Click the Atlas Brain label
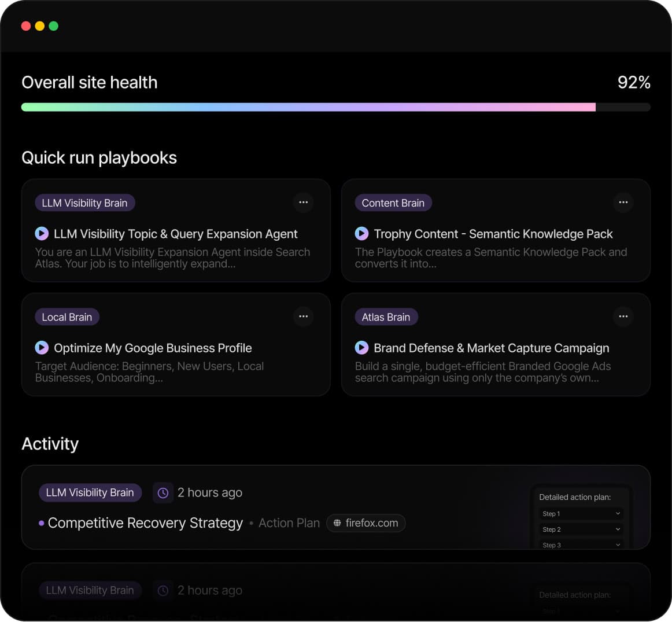 [386, 317]
